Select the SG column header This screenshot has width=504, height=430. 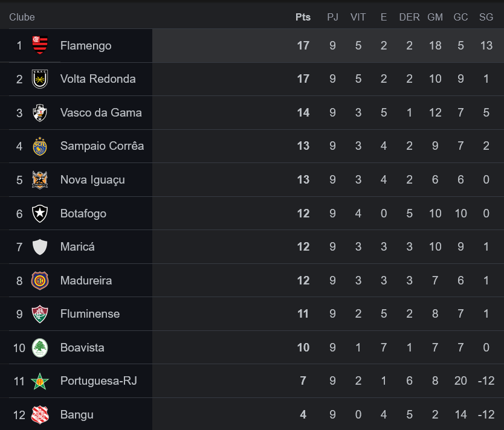486,17
